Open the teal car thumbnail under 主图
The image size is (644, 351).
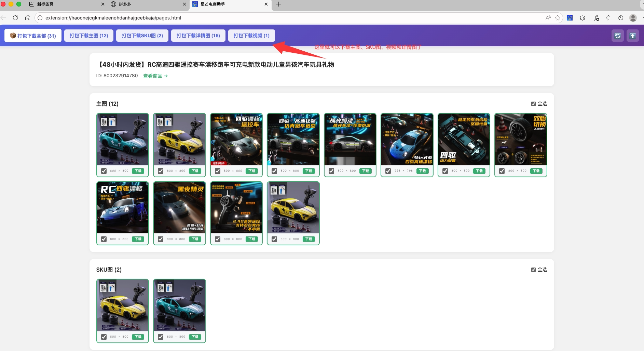[123, 140]
